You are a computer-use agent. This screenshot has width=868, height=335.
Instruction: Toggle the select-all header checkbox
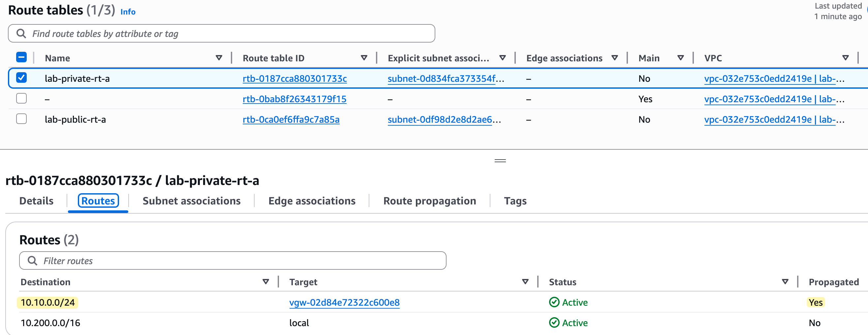21,57
